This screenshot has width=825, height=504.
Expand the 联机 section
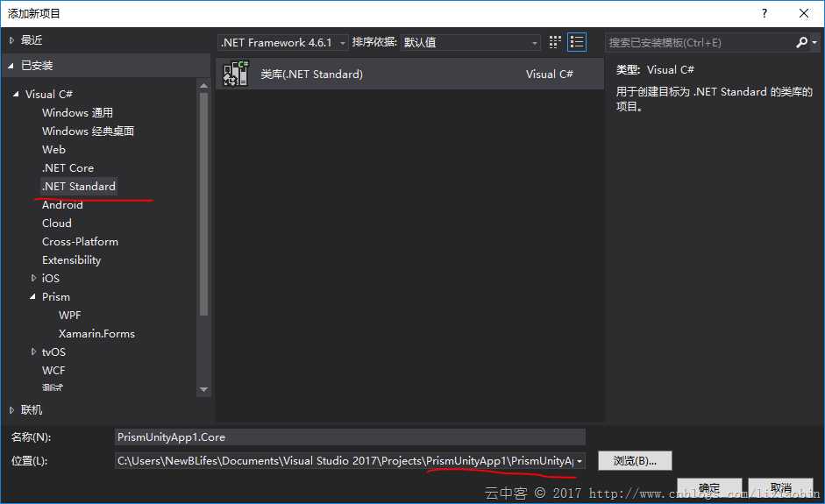(11, 410)
